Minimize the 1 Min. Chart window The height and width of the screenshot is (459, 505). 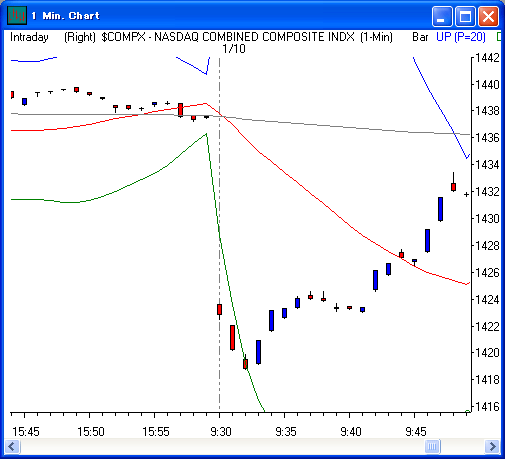pyautogui.click(x=442, y=16)
